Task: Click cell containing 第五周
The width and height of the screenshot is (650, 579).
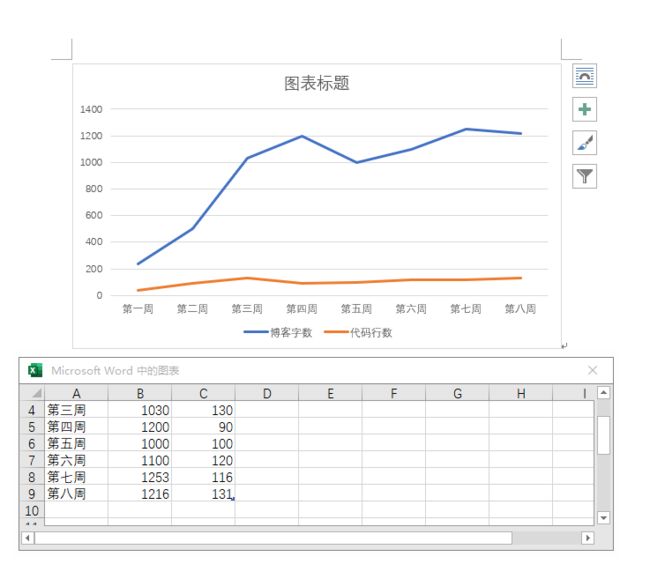Action: (x=76, y=443)
